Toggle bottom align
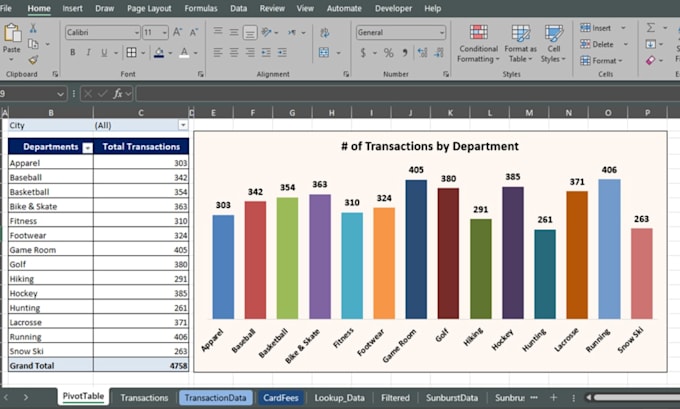The height and width of the screenshot is (409, 680). pyautogui.click(x=250, y=32)
